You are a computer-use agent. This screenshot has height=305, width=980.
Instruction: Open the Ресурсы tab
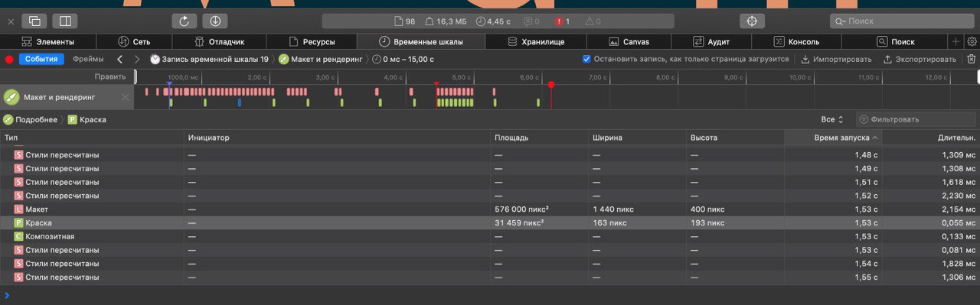312,41
